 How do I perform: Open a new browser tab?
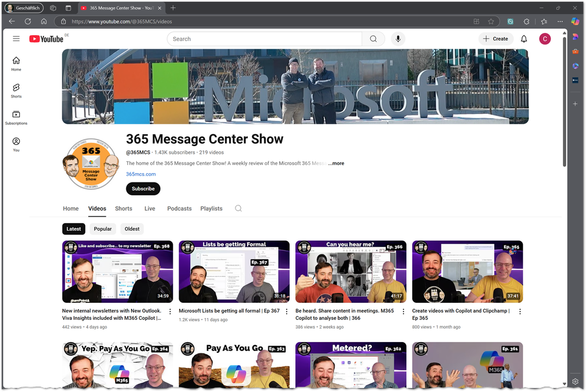173,8
